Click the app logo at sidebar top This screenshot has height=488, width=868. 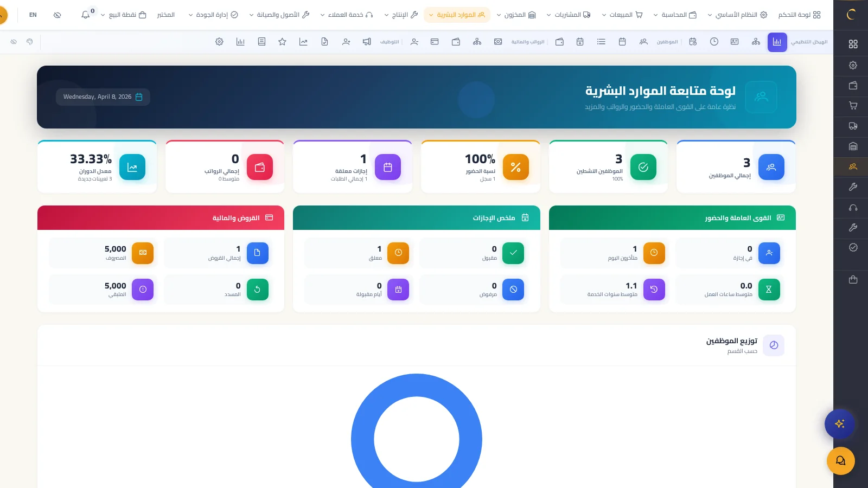(851, 15)
